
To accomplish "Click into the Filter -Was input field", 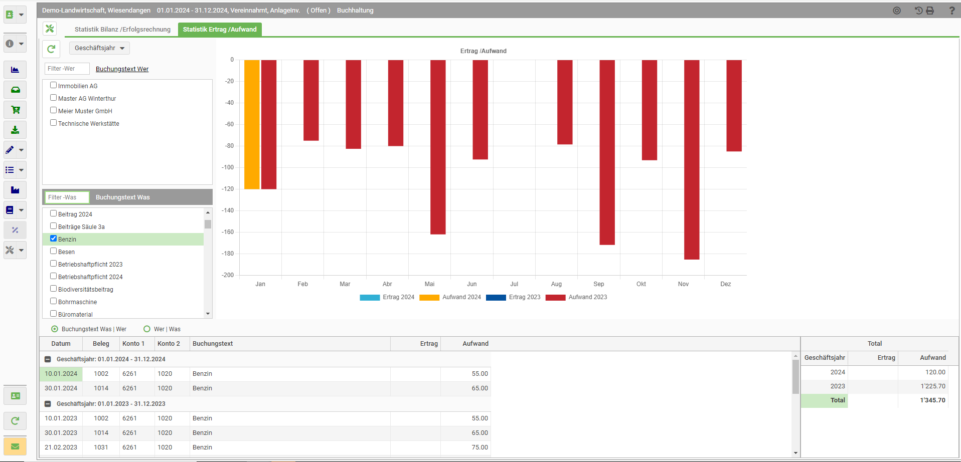I will point(67,197).
